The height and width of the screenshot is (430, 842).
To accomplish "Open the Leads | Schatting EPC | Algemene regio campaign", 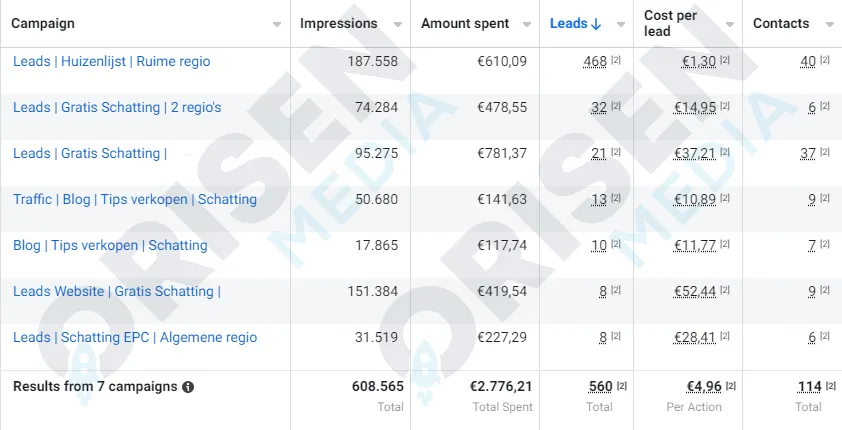I will (x=135, y=338).
